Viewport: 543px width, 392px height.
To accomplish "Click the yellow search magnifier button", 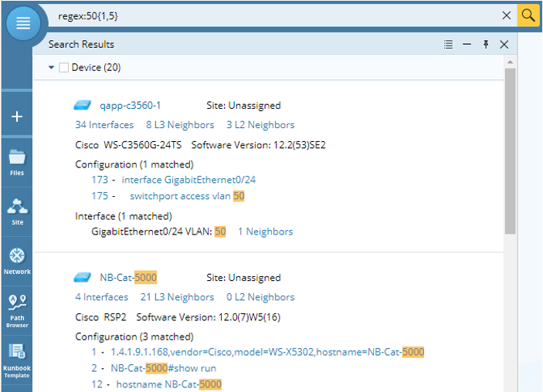I will click(528, 15).
